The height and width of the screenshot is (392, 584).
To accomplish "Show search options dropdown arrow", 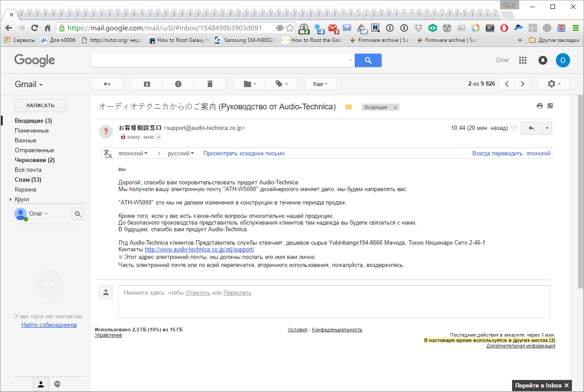I will click(x=350, y=60).
